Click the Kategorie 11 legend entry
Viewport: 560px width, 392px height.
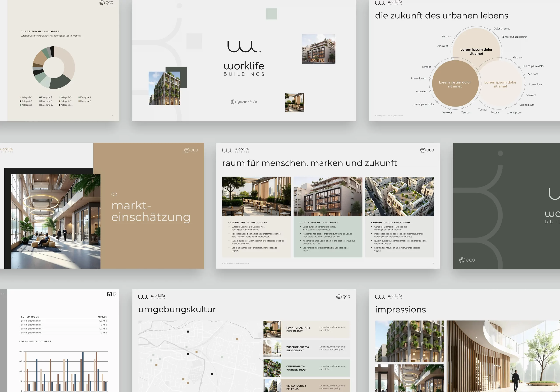coord(66,105)
